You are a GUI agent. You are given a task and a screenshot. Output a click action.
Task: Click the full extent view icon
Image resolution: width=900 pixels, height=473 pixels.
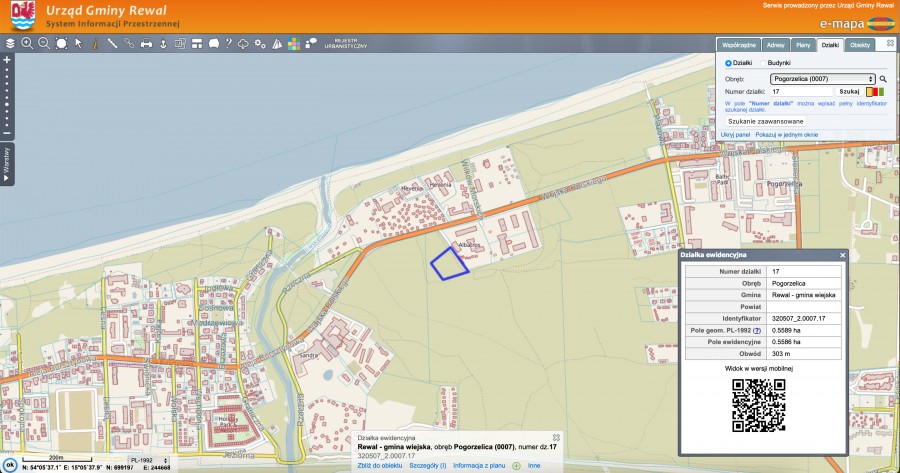click(x=61, y=44)
